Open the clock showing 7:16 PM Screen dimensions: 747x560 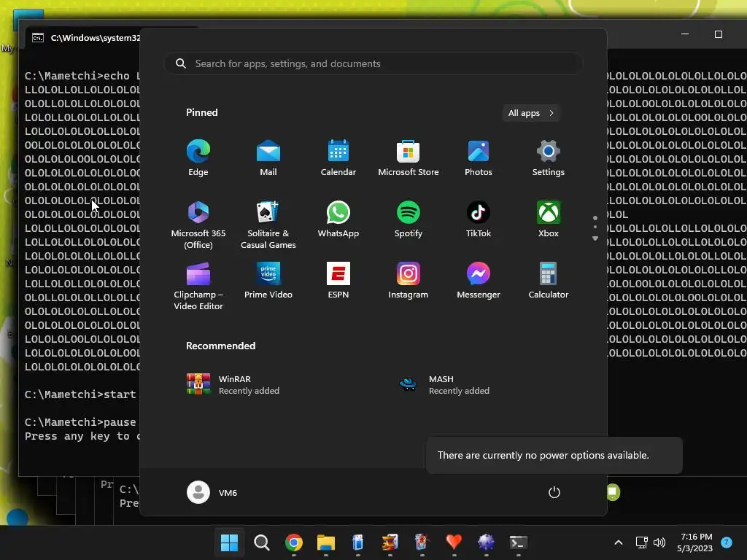(695, 542)
